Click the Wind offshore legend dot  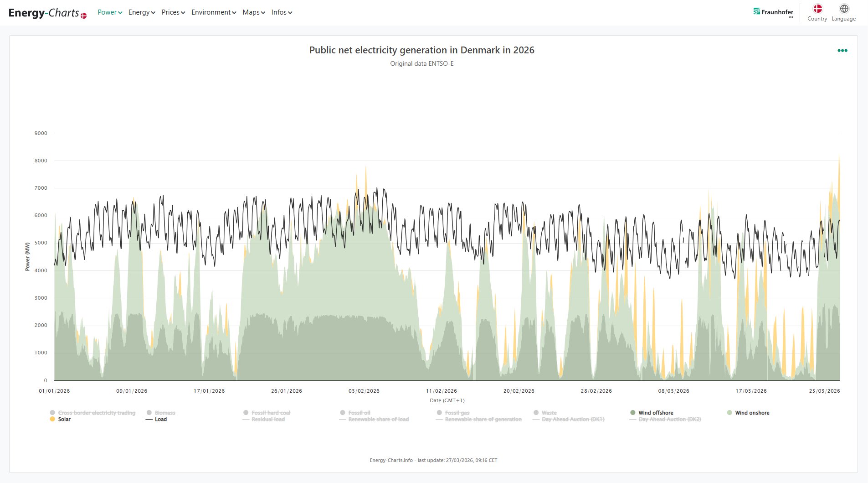pyautogui.click(x=633, y=413)
